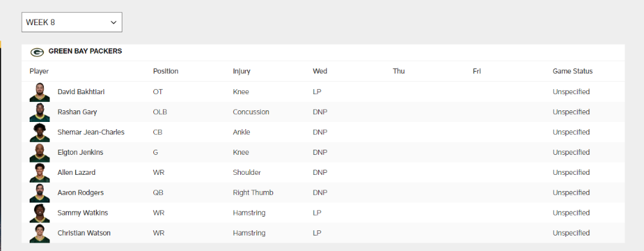Click Sammy Watkins's headshot photo
The height and width of the screenshot is (251, 644).
(39, 213)
